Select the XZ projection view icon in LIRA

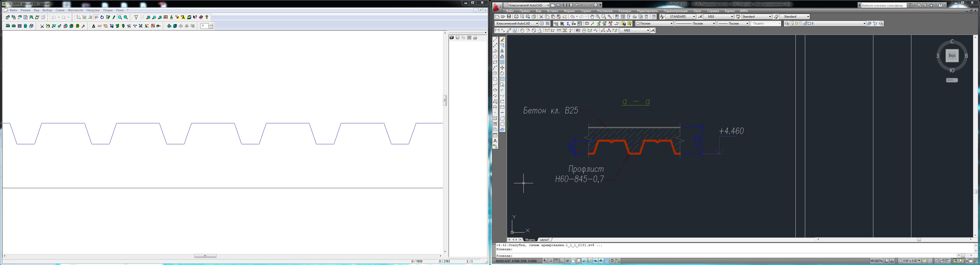pos(84,17)
